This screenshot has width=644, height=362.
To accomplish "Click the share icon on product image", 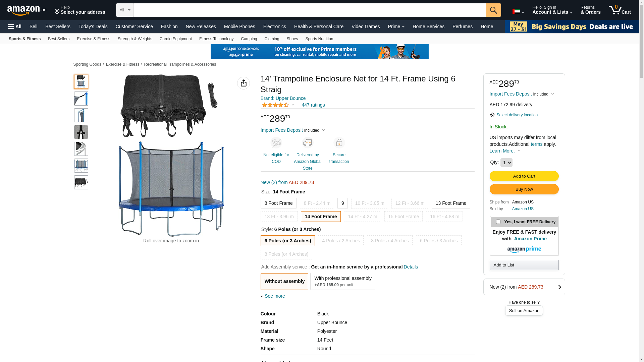I will click(244, 83).
